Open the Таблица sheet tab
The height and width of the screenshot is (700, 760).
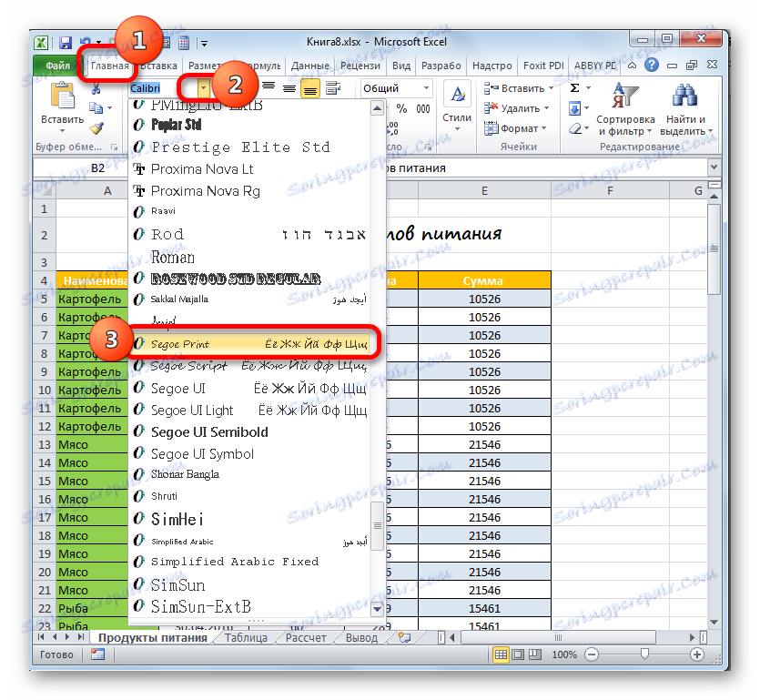point(246,637)
